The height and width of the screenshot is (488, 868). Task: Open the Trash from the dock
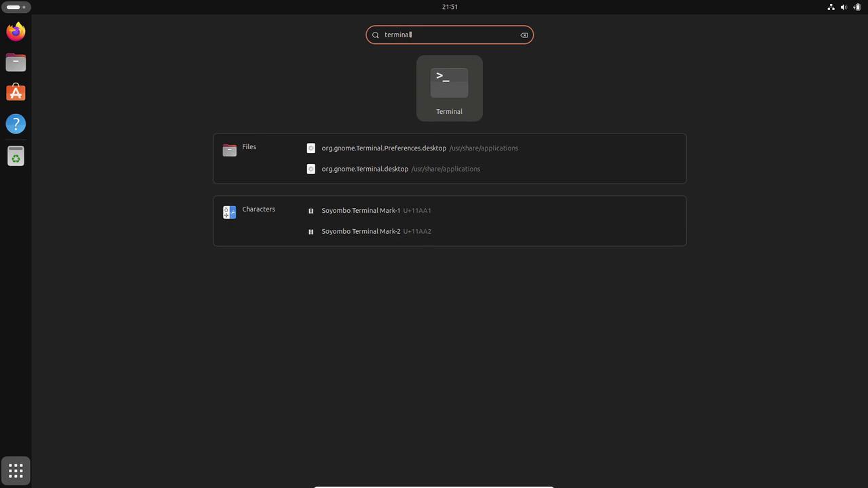[16, 156]
